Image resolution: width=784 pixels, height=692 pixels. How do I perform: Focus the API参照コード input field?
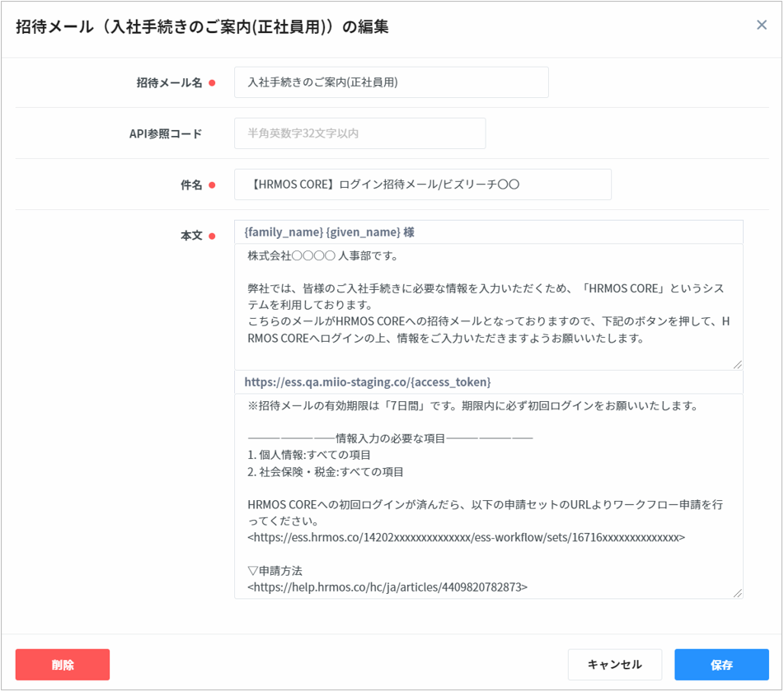coord(359,133)
